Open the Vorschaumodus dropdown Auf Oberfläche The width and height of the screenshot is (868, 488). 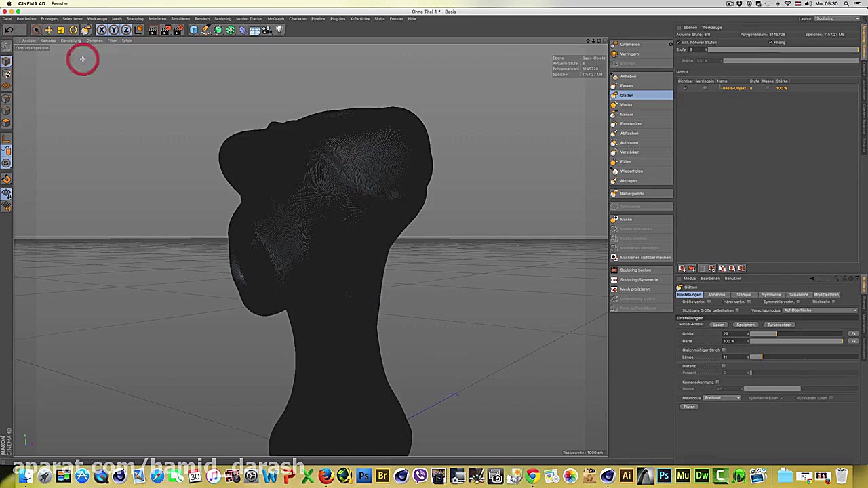(x=819, y=310)
